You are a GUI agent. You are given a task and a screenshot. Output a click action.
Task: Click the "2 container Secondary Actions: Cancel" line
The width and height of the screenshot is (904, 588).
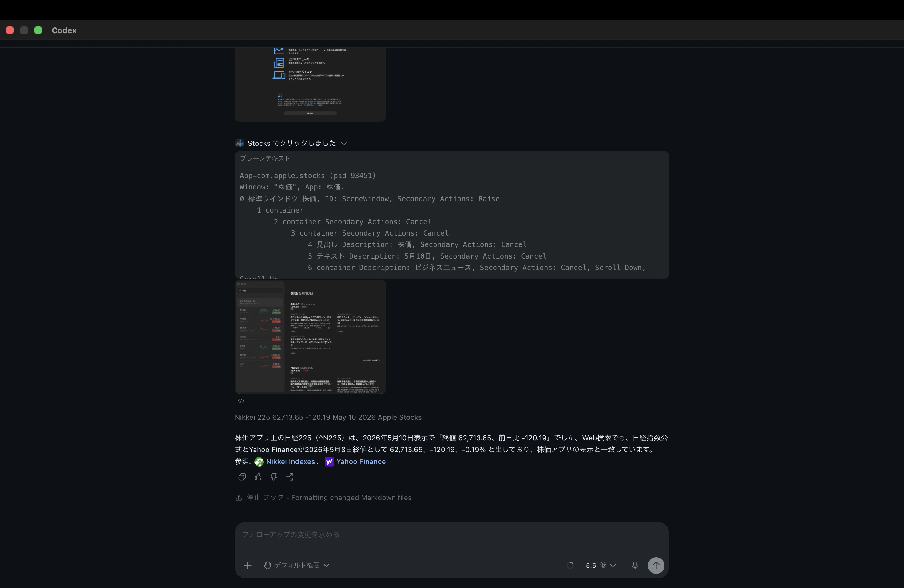[x=352, y=221]
